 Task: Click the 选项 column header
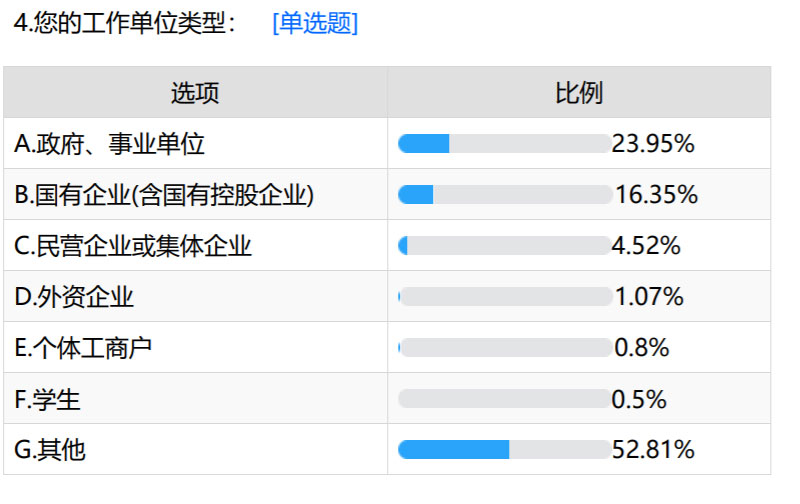pyautogui.click(x=195, y=93)
